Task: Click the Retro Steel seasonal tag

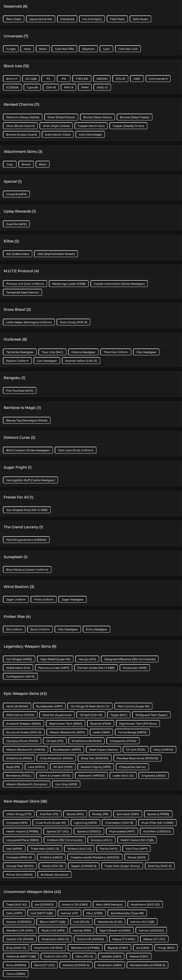Action: tap(14, 19)
